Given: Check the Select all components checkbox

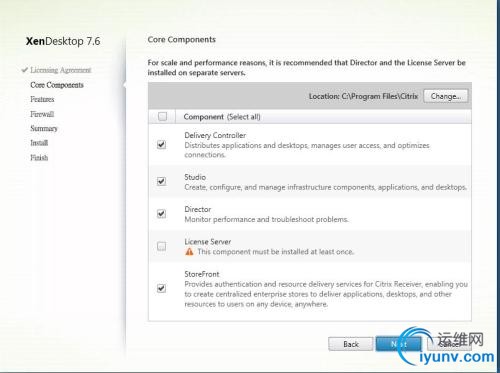Looking at the screenshot, I should 162,116.
